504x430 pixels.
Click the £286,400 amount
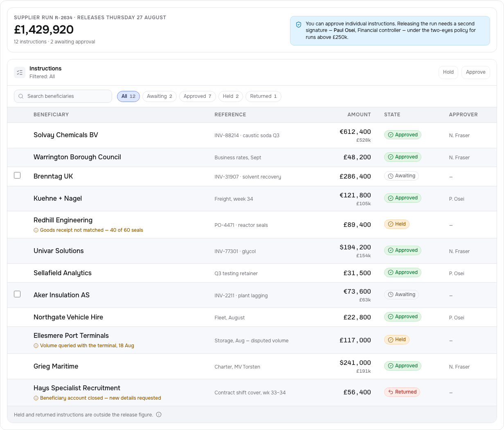point(355,177)
